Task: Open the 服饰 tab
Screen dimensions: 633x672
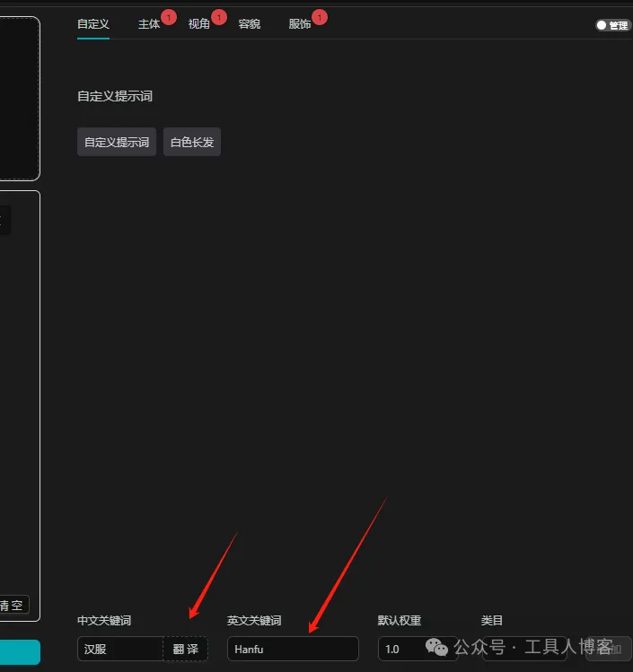Action: point(299,24)
